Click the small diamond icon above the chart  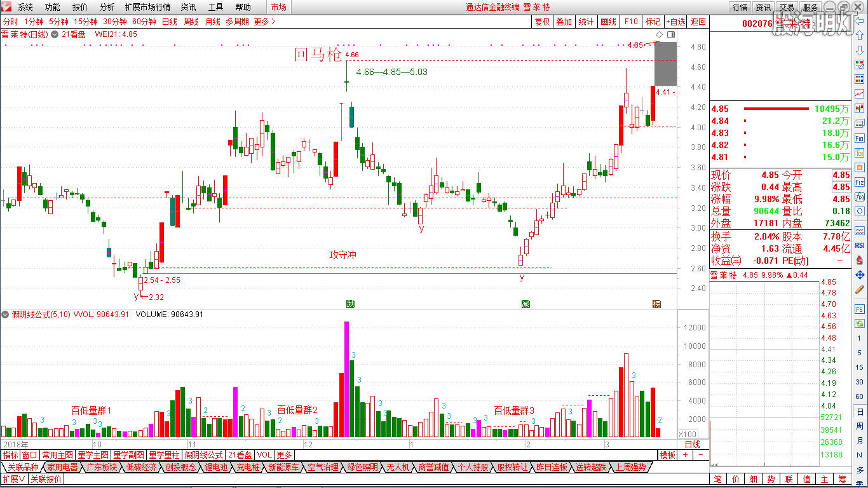click(660, 34)
